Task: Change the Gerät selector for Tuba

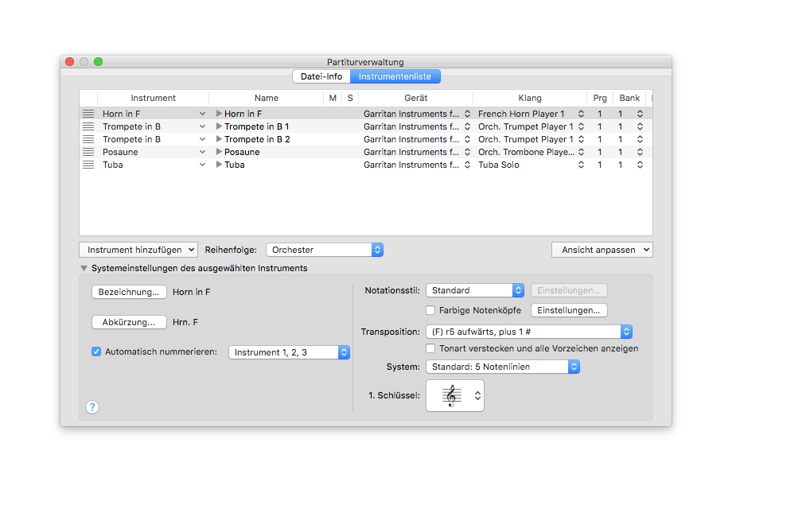Action: [467, 165]
